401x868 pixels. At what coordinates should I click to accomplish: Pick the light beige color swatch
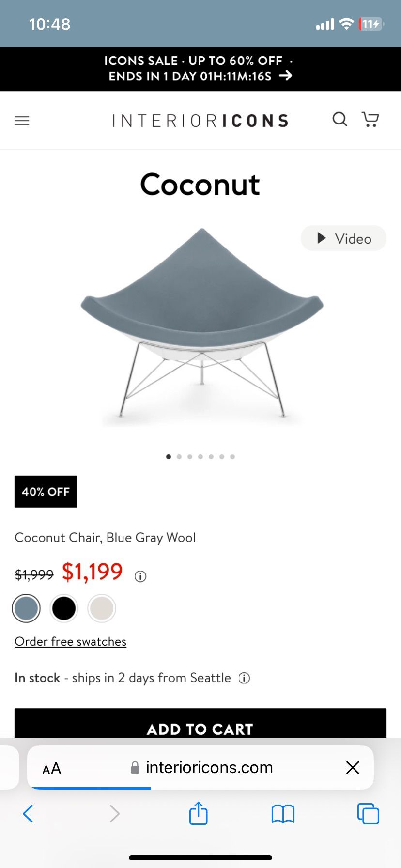click(x=102, y=608)
